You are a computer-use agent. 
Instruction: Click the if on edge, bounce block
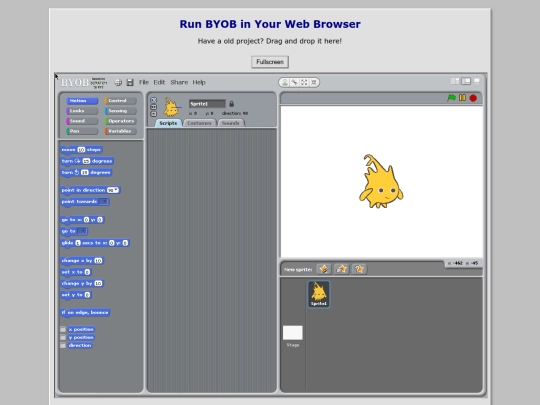tap(85, 312)
